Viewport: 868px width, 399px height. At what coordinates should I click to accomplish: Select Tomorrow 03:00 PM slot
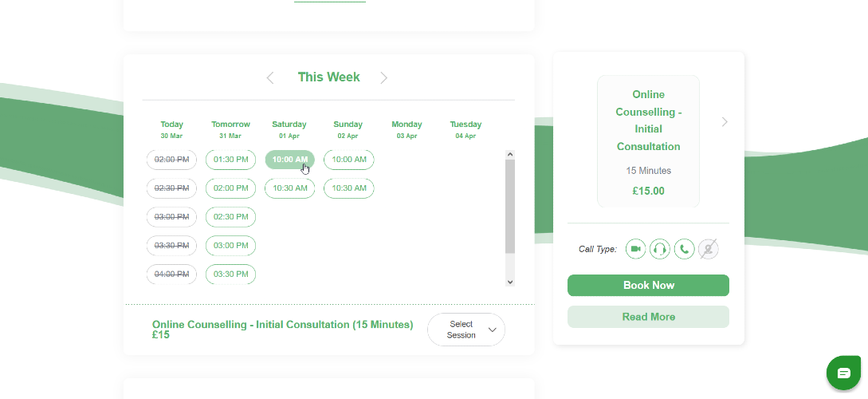tap(231, 246)
